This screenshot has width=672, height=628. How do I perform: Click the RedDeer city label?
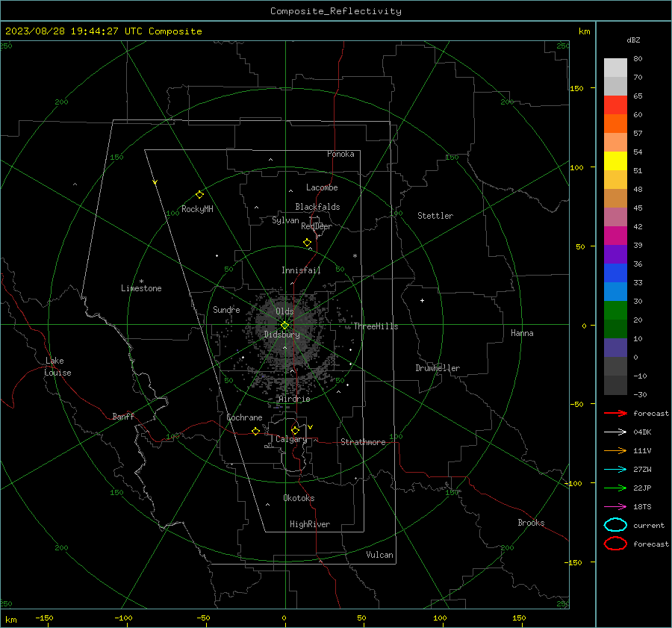[x=317, y=226]
